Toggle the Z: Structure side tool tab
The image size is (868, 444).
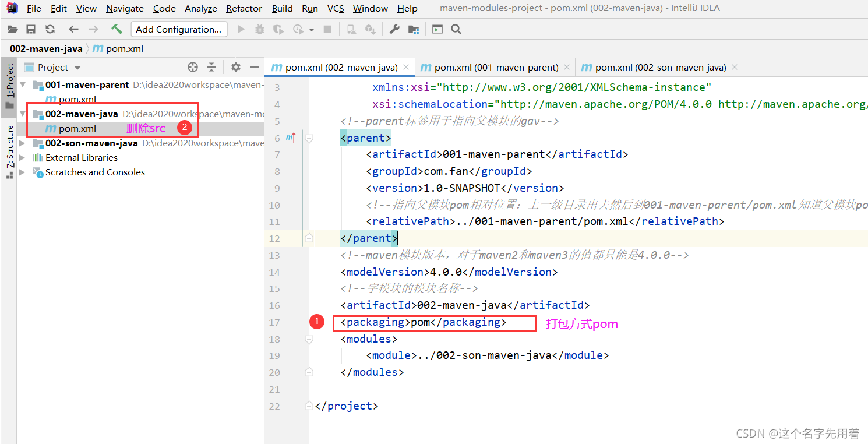[x=9, y=151]
